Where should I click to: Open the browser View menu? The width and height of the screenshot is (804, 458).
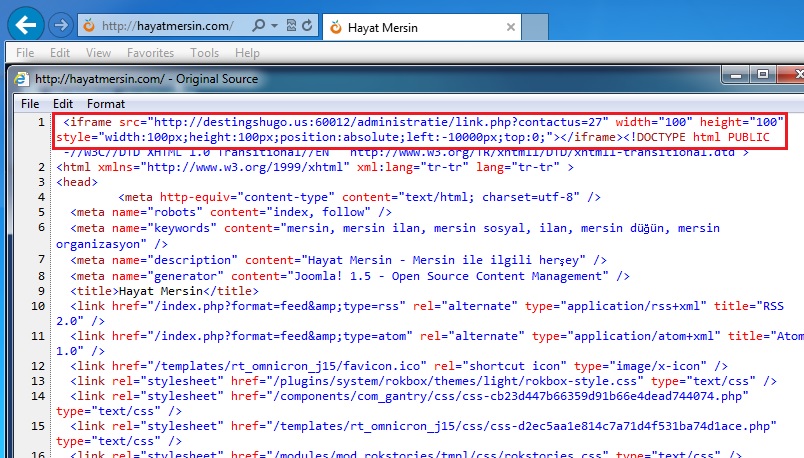[98, 53]
